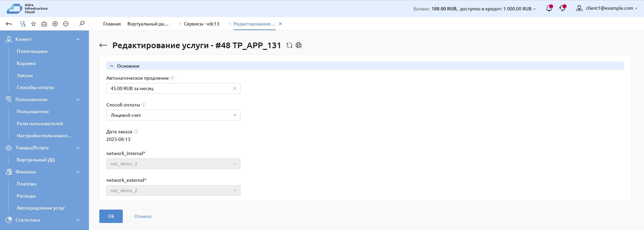The image size is (644, 230).
Task: Click the 'Отмена' cancel link
Action: tap(143, 216)
